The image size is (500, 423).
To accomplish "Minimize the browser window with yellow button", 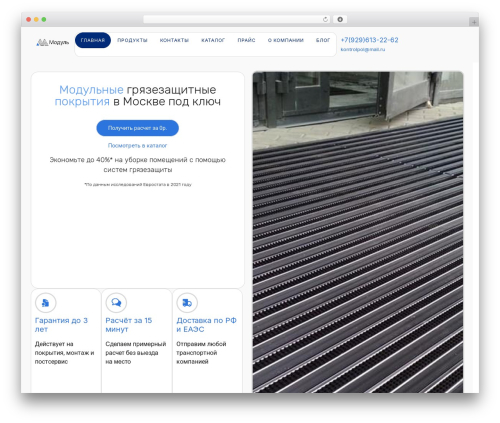I will pos(36,19).
